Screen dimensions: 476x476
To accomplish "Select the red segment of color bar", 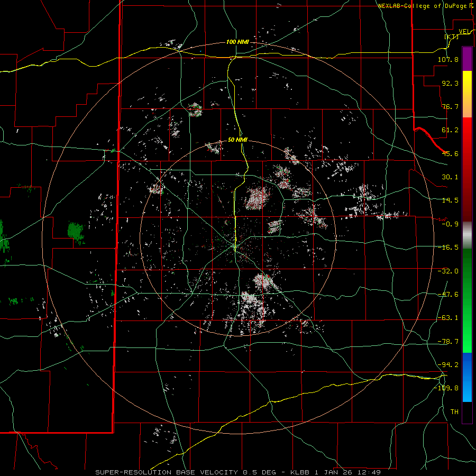I will click(467, 169).
